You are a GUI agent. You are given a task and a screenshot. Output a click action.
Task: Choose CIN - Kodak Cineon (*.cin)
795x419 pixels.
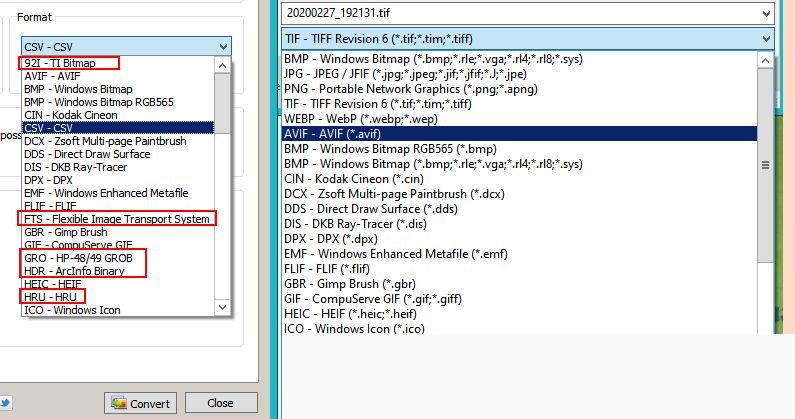pos(519,179)
